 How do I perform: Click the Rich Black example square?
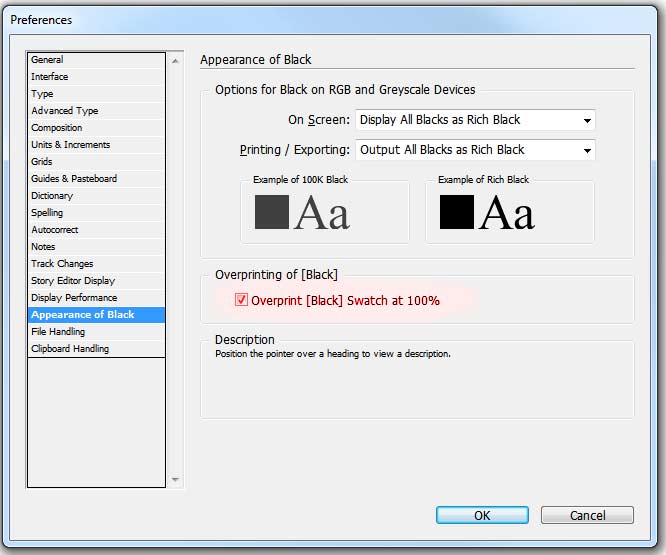point(457,212)
